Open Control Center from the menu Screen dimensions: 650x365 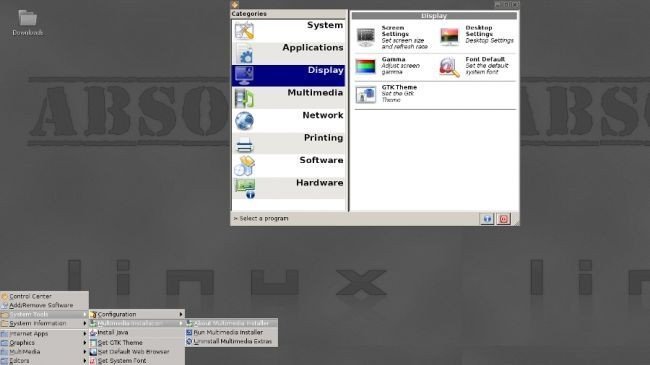coord(44,297)
